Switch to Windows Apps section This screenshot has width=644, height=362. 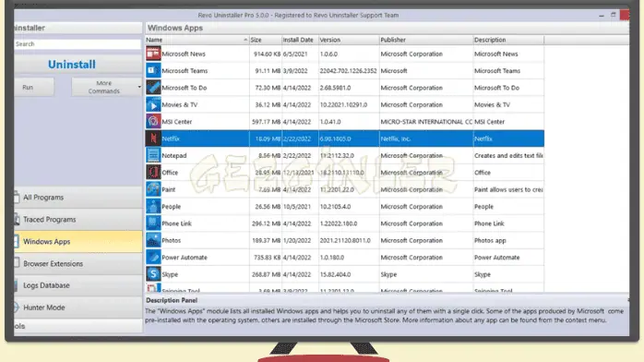pos(78,242)
